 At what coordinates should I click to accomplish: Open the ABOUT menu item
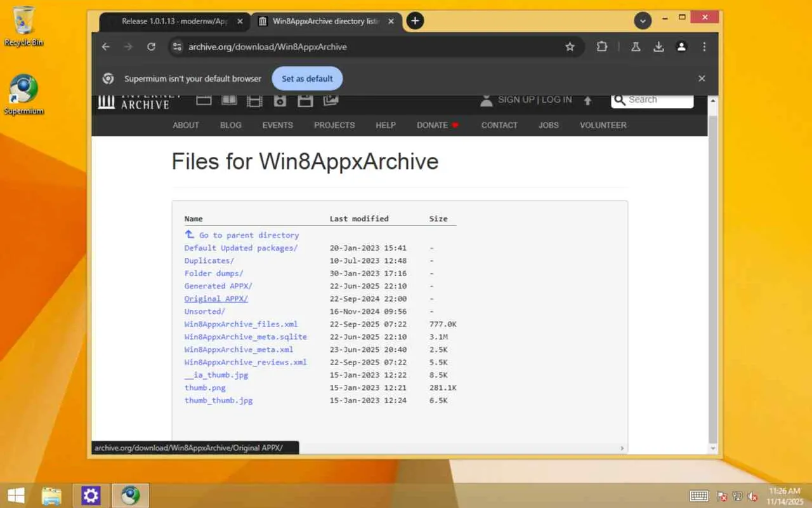tap(186, 125)
